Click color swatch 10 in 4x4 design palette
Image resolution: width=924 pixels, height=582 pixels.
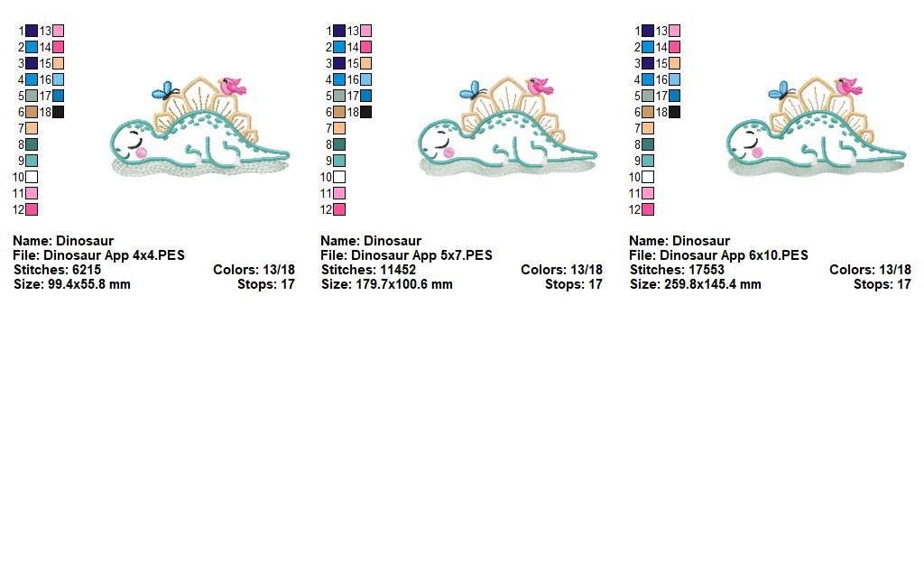(32, 177)
